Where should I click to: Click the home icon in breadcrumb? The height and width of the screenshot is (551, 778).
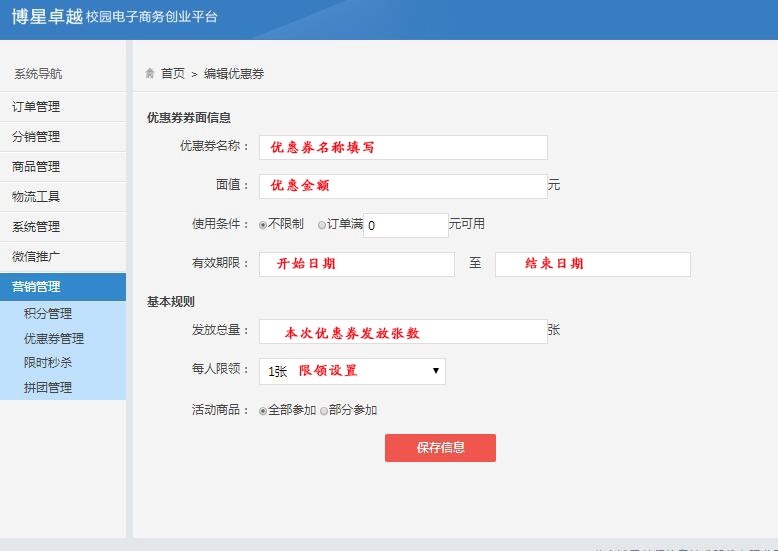(x=150, y=73)
